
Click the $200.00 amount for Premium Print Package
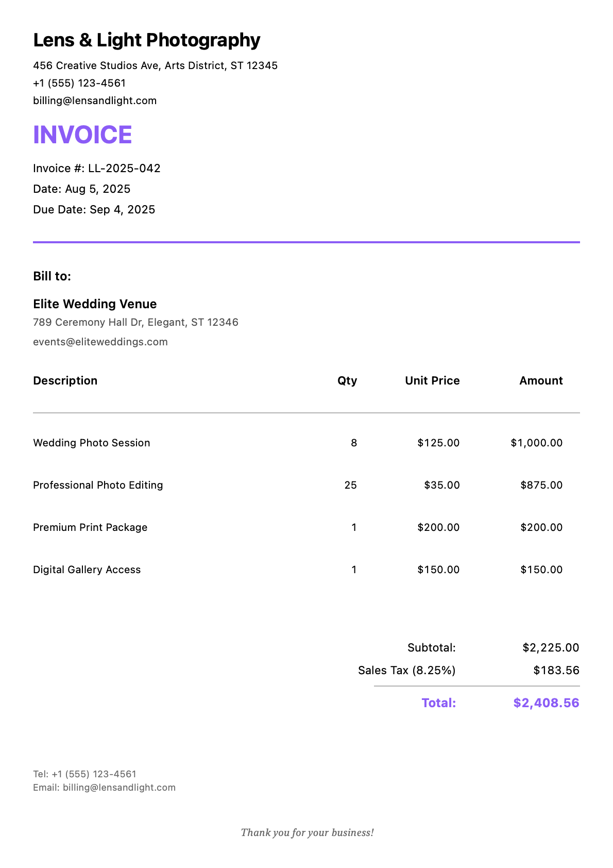click(541, 527)
